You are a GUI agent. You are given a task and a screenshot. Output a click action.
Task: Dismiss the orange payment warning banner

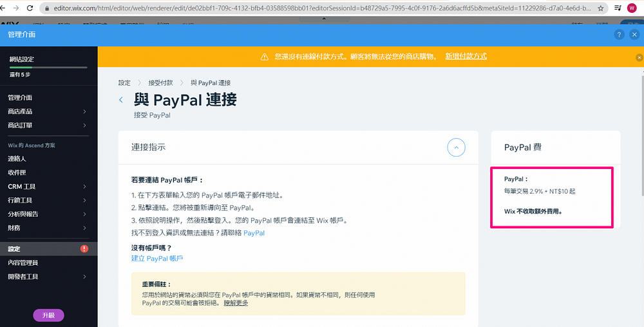(639, 57)
